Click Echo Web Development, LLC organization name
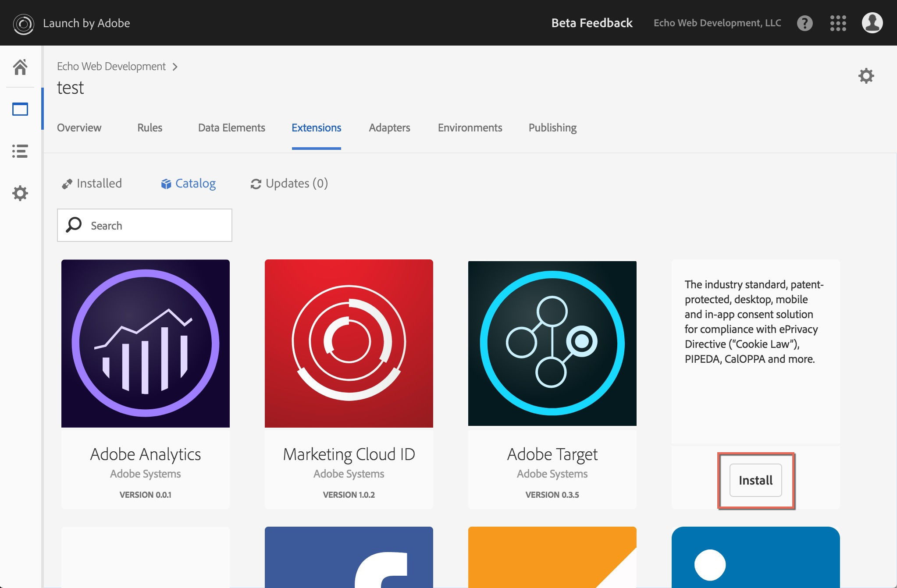This screenshot has width=897, height=588. [x=717, y=23]
